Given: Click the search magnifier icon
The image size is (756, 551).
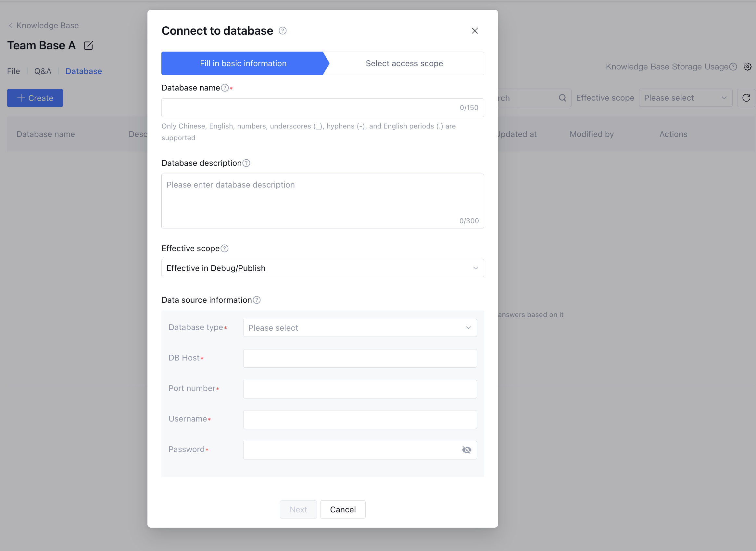Looking at the screenshot, I should pos(562,98).
